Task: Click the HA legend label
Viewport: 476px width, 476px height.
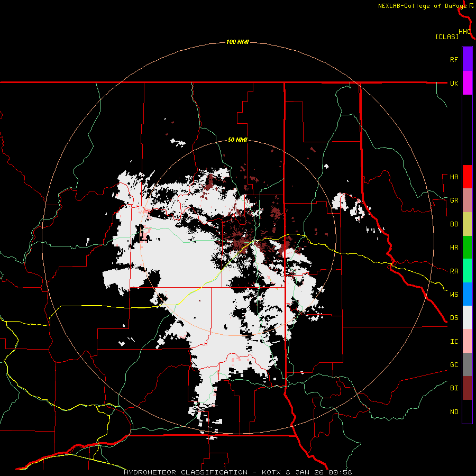Action: [454, 177]
